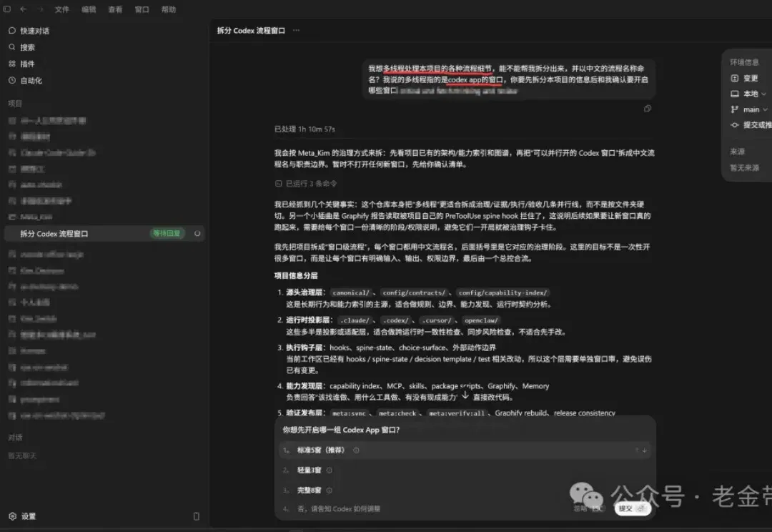The width and height of the screenshot is (772, 532).
Task: Open the 窗口 menu
Action: pyautogui.click(x=142, y=9)
